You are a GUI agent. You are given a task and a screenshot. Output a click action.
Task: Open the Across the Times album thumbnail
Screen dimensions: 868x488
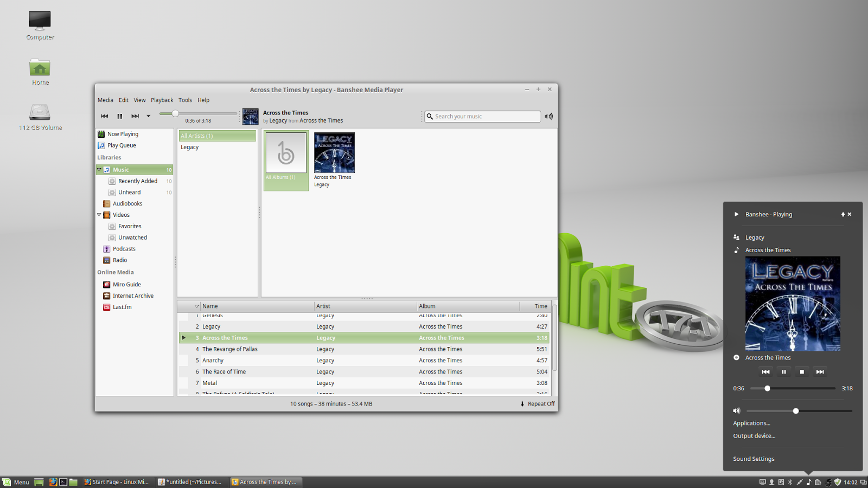(334, 152)
